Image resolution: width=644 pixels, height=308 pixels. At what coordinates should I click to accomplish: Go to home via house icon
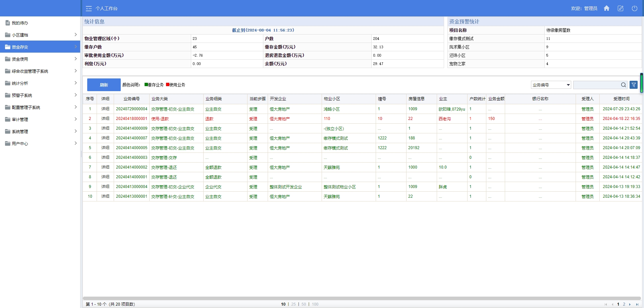(x=606, y=8)
